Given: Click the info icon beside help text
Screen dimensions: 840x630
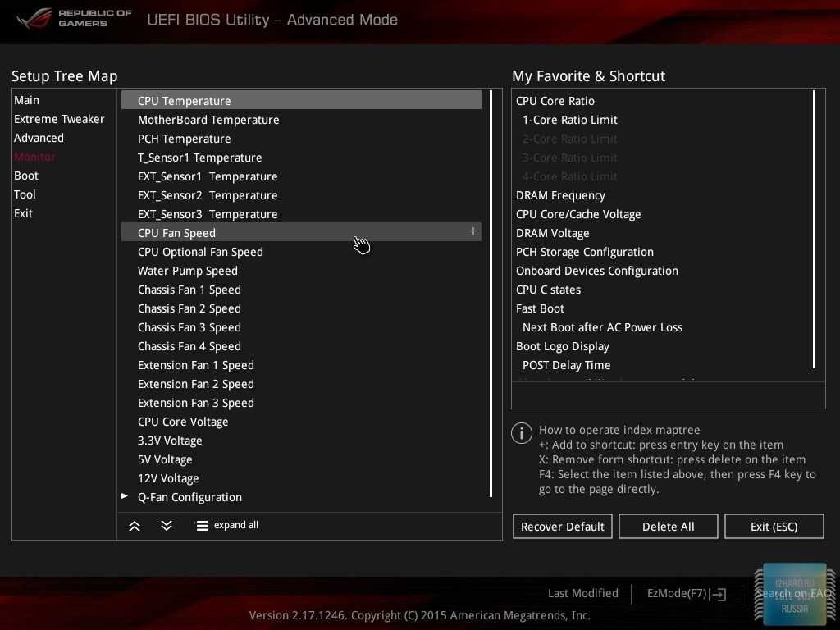Looking at the screenshot, I should pyautogui.click(x=522, y=433).
